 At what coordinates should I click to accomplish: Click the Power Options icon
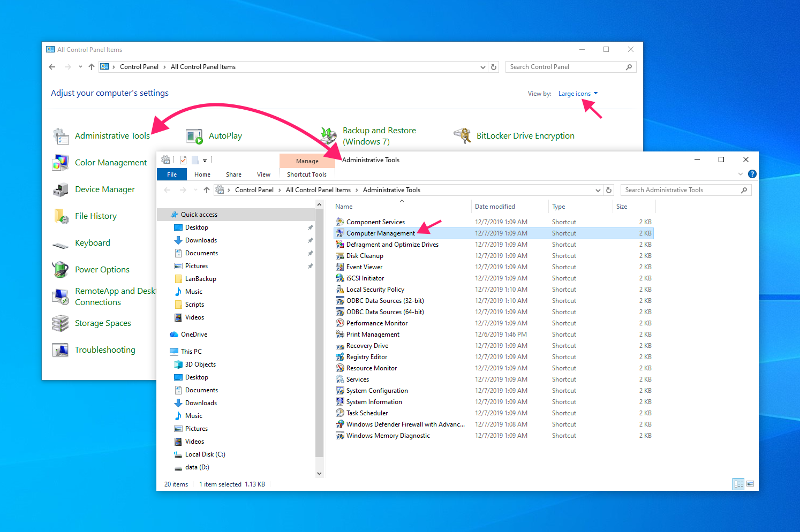pyautogui.click(x=61, y=270)
